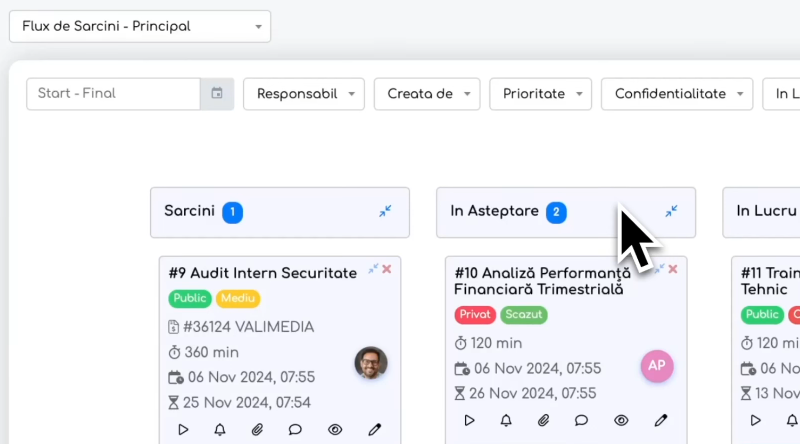Click the play icon on task #9

click(184, 429)
